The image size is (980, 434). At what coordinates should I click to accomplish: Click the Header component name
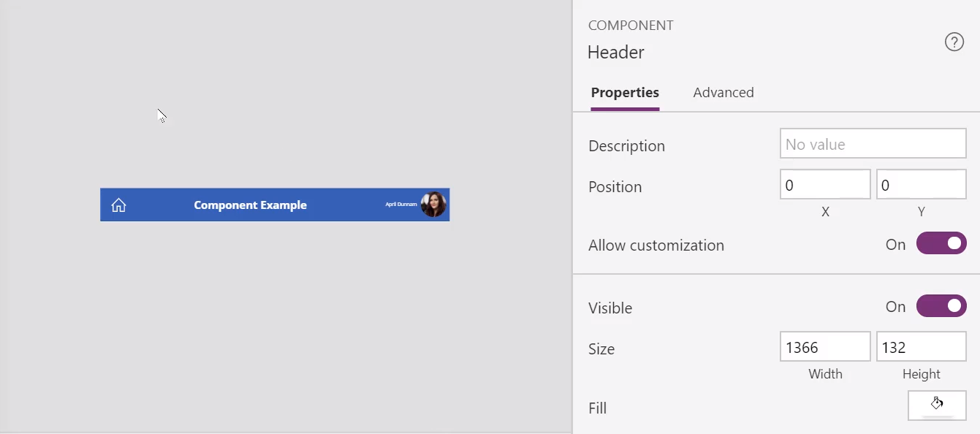coord(616,53)
